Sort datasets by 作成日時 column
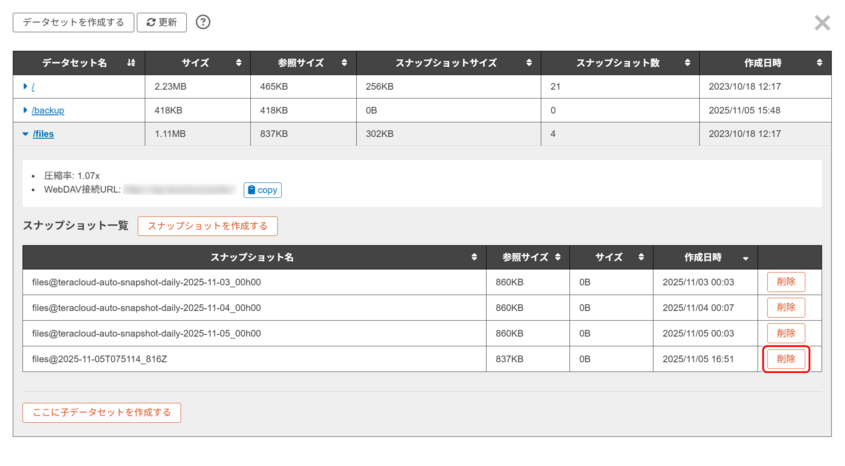Viewport: 845px width, 466px height. (x=819, y=63)
